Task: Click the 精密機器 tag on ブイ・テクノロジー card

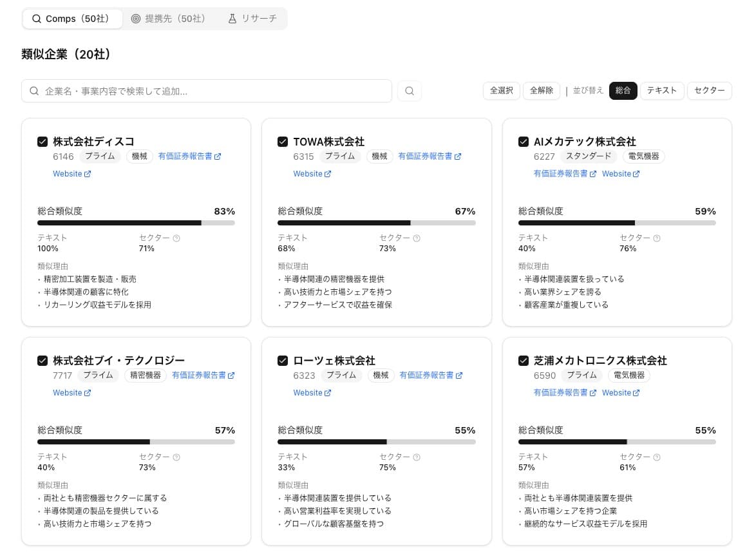Action: [x=145, y=375]
